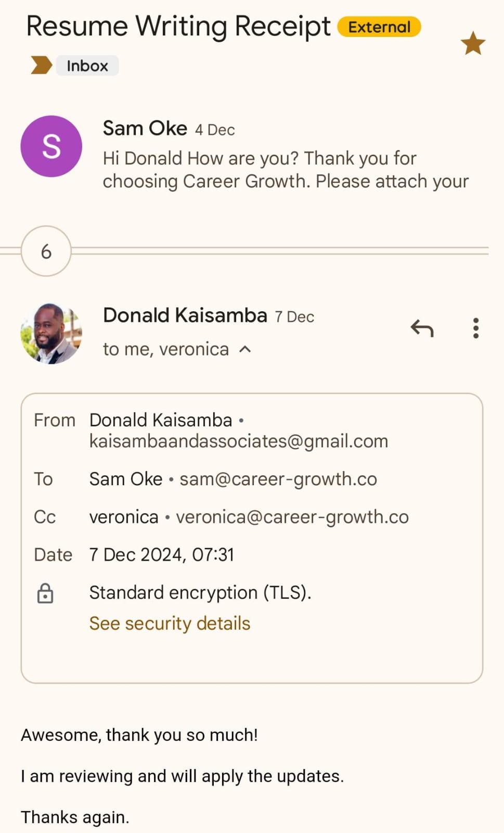This screenshot has height=833, width=504.
Task: Tap the 7 Dec 2024, 07:31 date
Action: 162,554
